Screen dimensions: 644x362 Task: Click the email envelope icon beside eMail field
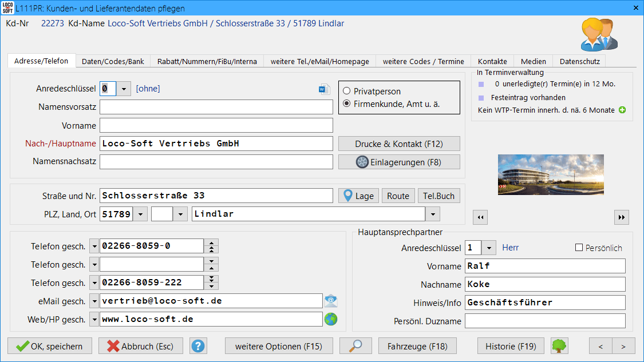pos(331,301)
